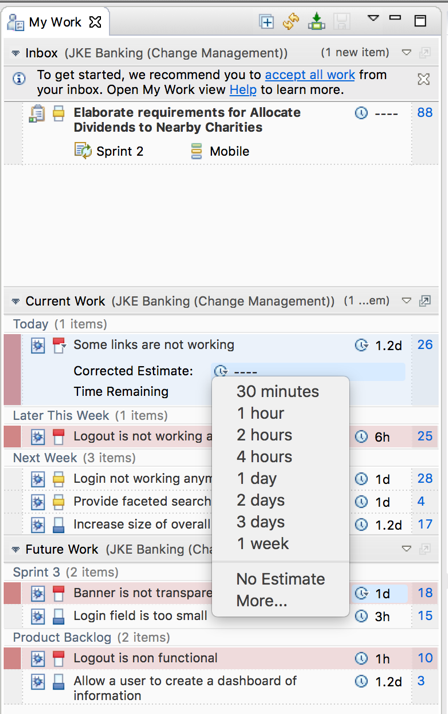Click red severity bar of Some links item
This screenshot has height=714, width=448.
[12, 369]
